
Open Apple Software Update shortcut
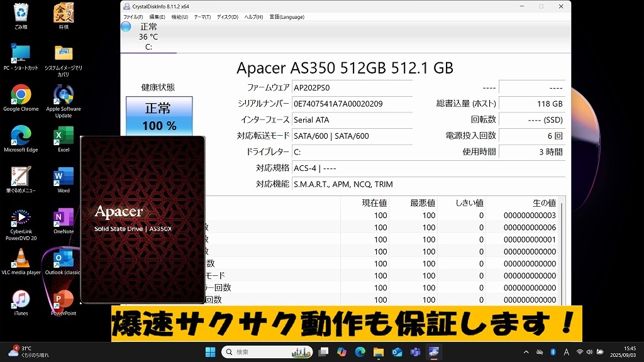coord(64,101)
